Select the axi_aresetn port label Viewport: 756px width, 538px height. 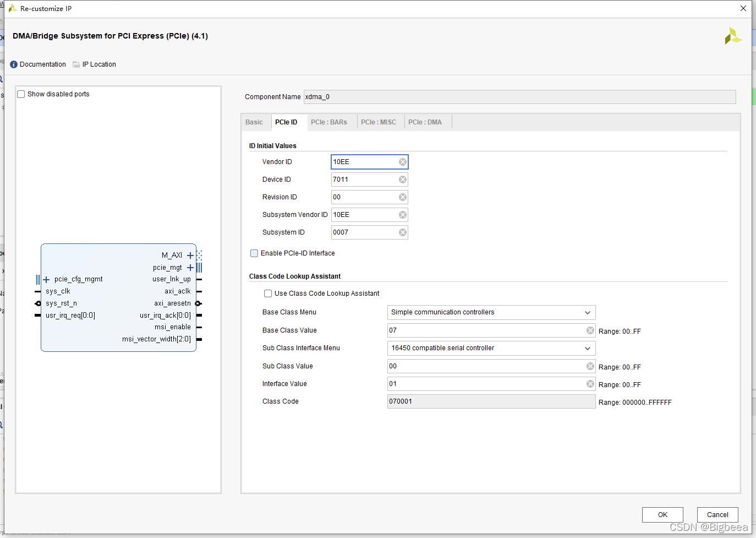(x=173, y=303)
